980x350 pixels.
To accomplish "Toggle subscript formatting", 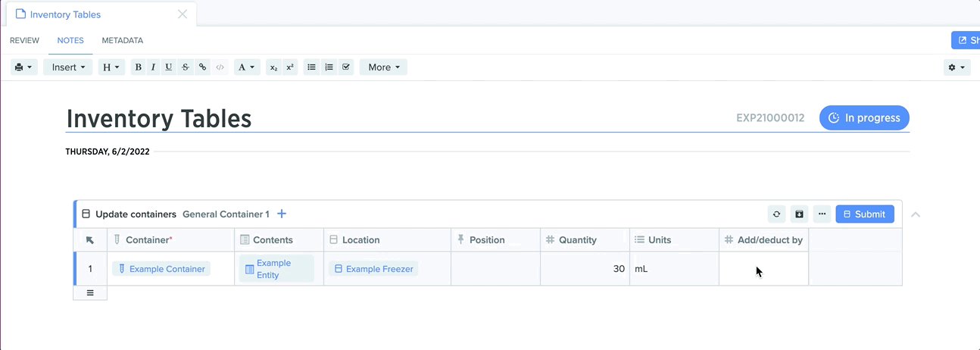I will 274,67.
